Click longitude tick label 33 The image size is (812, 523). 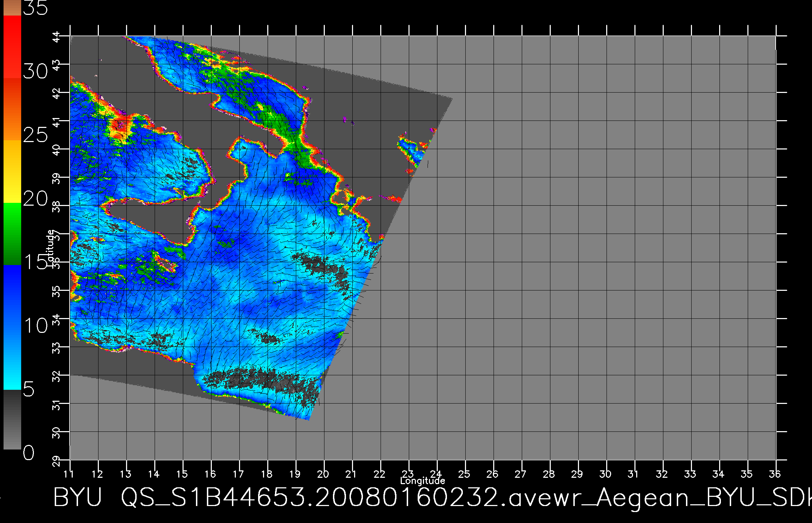[x=690, y=474]
